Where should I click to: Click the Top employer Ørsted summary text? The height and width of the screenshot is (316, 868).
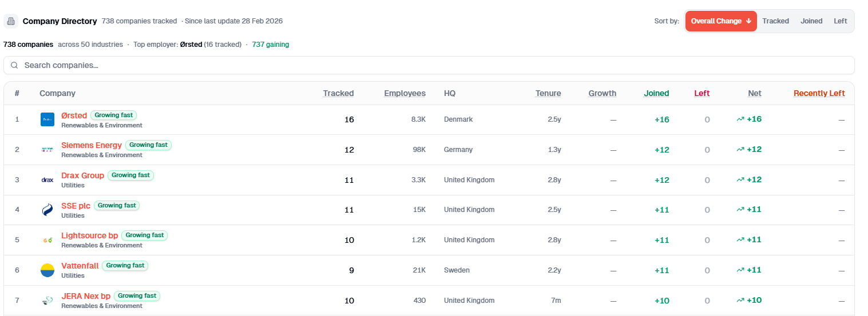(187, 44)
